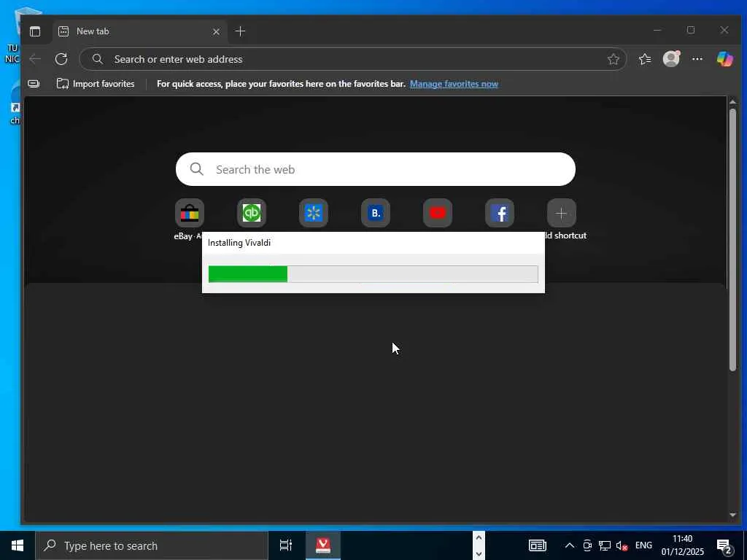Image resolution: width=747 pixels, height=560 pixels.
Task: Click the leftmost favorites bar icon
Action: (x=34, y=84)
